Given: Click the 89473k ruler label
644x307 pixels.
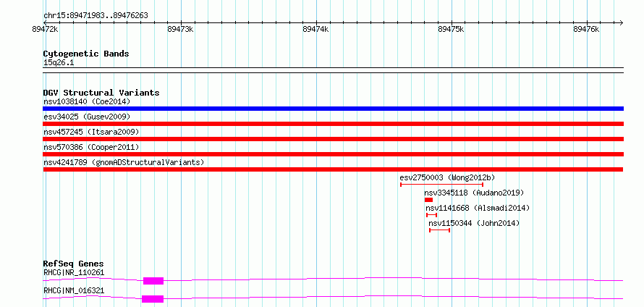Looking at the screenshot, I should click(x=180, y=29).
